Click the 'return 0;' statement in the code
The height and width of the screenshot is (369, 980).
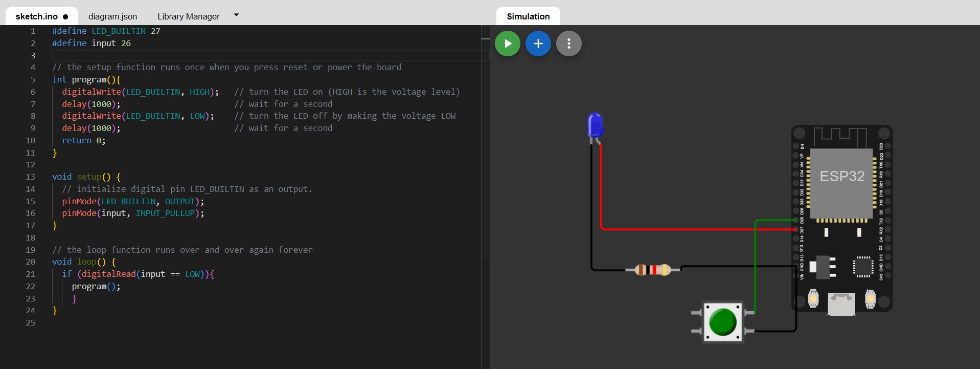point(84,141)
